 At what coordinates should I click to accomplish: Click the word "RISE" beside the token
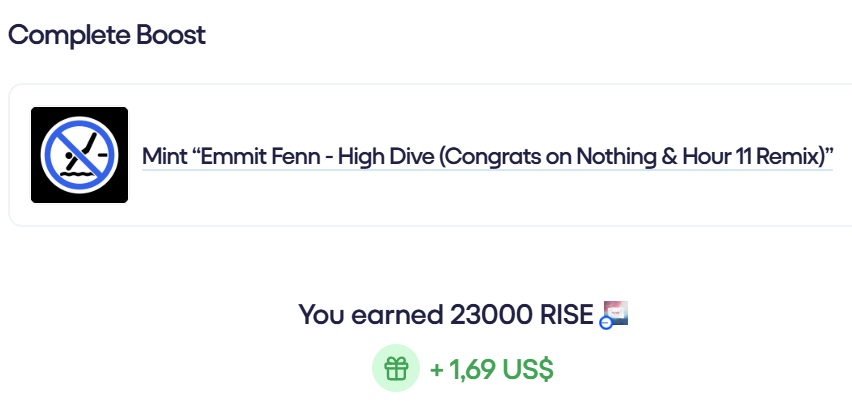[x=566, y=314]
